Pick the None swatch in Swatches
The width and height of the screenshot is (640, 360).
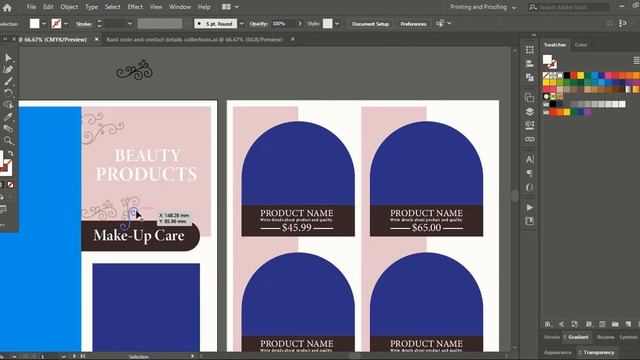[x=546, y=75]
